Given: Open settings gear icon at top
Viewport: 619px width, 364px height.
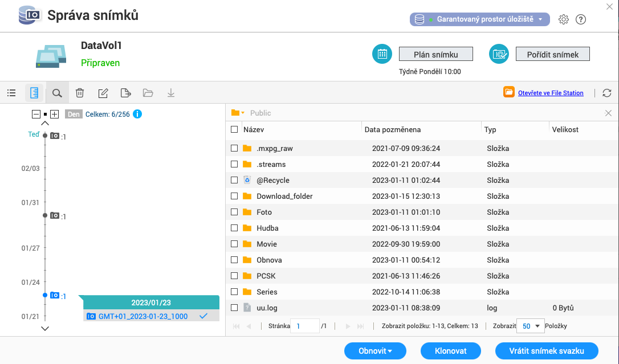Looking at the screenshot, I should (564, 19).
